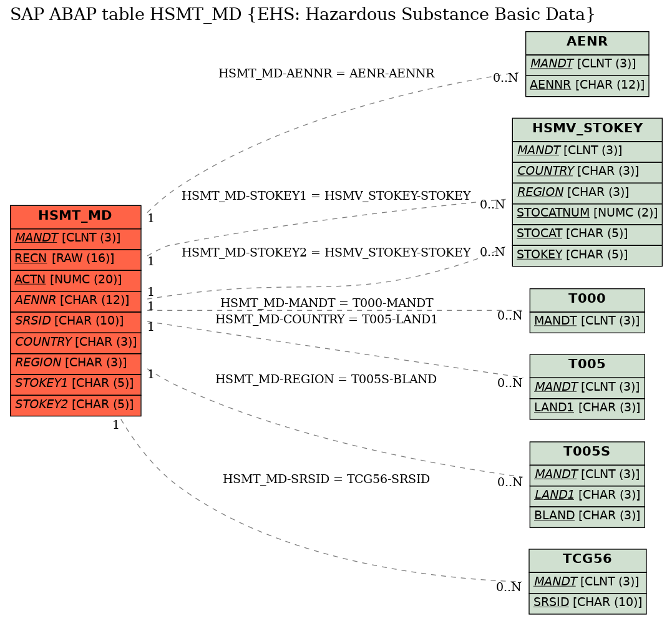Select MANDT [CLNT (3)] row in AENR

pos(587,65)
